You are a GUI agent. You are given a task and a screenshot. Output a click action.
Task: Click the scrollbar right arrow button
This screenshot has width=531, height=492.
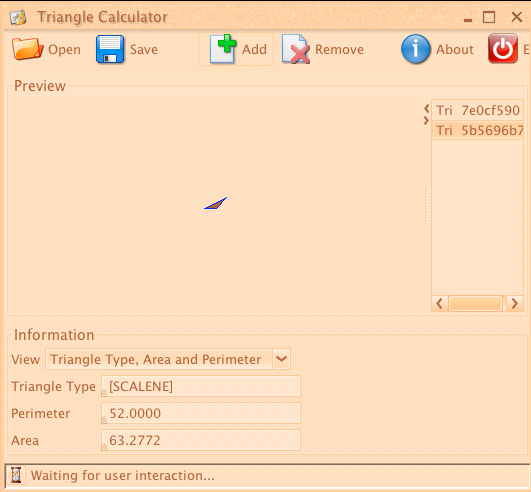coord(515,303)
